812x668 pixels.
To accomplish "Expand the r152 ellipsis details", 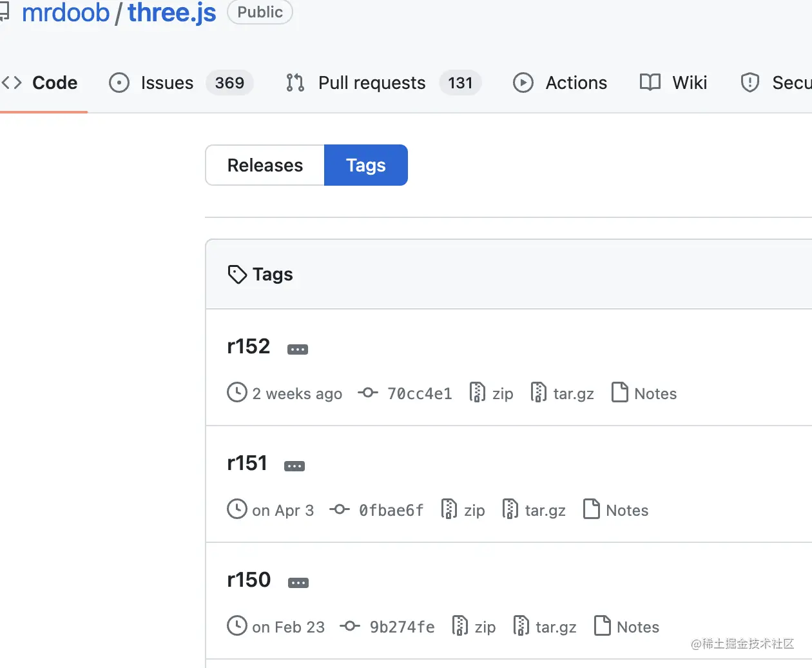I will [x=298, y=349].
